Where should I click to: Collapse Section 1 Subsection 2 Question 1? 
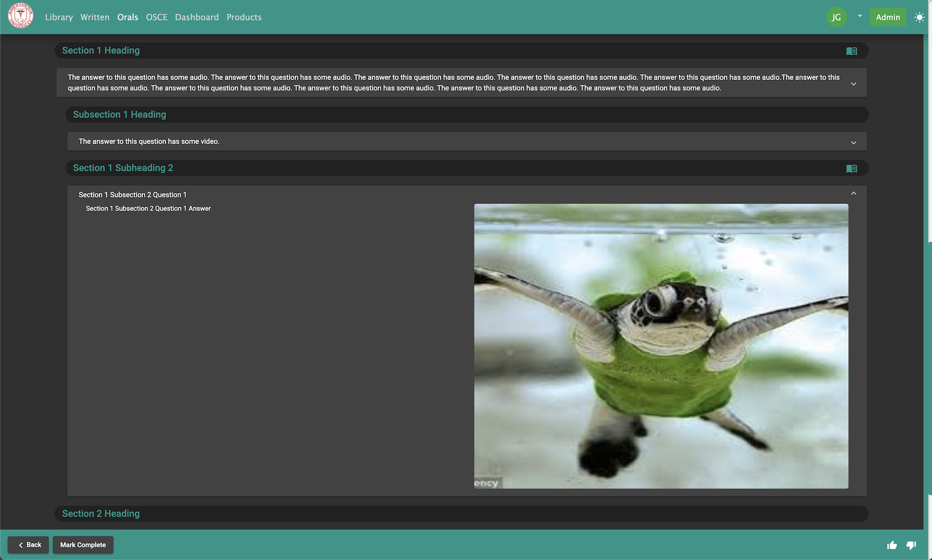tap(853, 194)
